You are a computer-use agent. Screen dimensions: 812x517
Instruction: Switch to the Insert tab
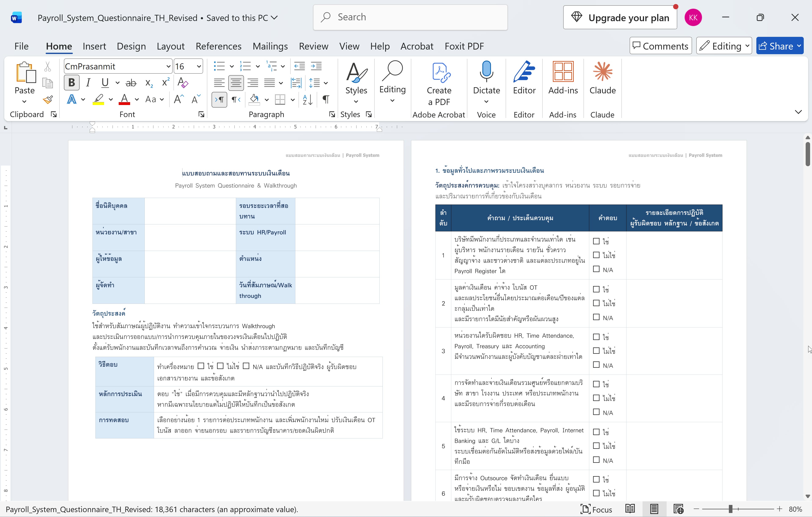coord(94,46)
